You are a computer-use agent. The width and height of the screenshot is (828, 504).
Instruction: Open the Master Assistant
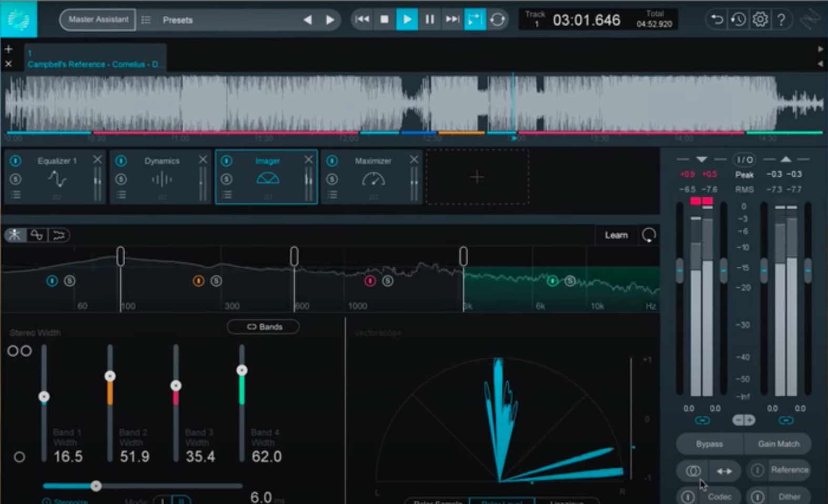pyautogui.click(x=98, y=19)
